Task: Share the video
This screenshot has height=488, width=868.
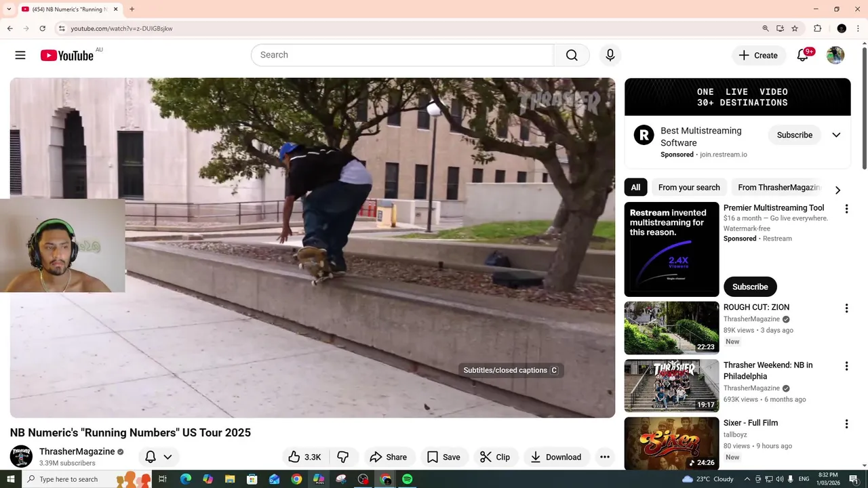Action: [x=389, y=457]
